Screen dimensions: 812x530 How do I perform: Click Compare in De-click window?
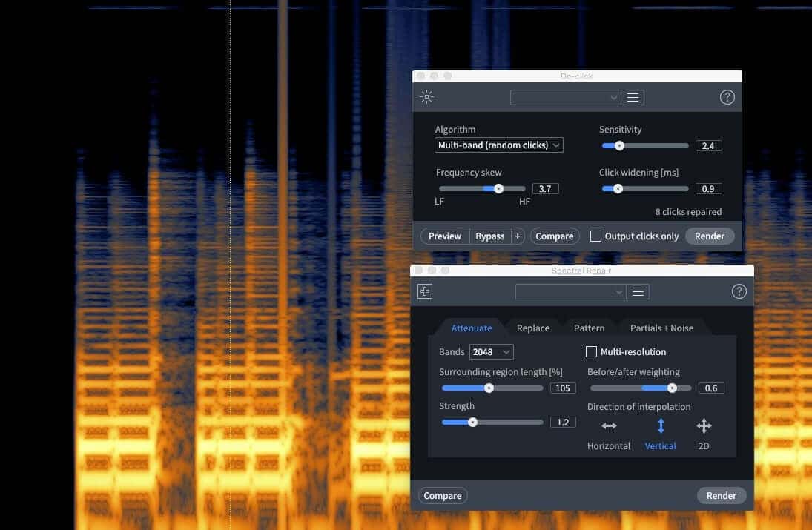(554, 236)
